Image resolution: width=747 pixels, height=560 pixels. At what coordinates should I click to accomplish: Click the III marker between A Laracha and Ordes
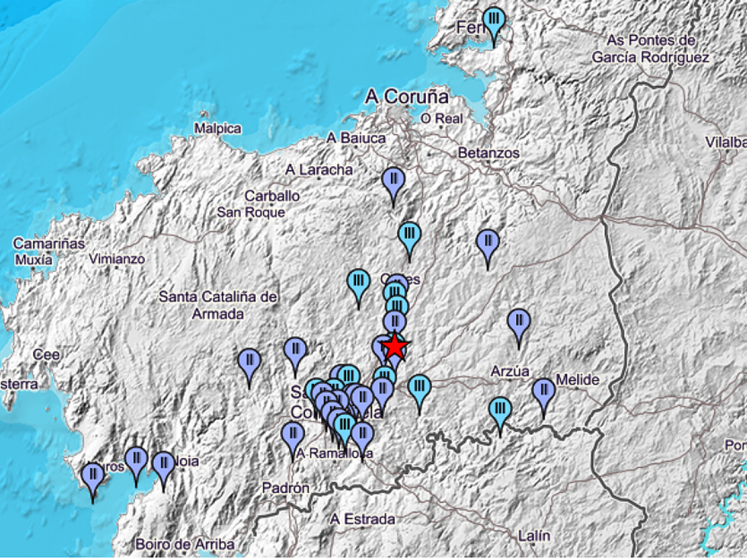pos(409,235)
